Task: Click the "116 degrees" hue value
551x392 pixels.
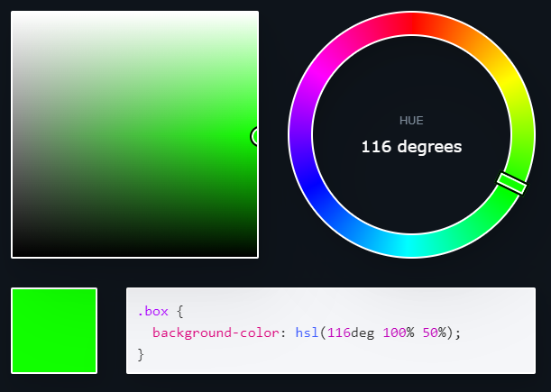Action: [x=411, y=147]
